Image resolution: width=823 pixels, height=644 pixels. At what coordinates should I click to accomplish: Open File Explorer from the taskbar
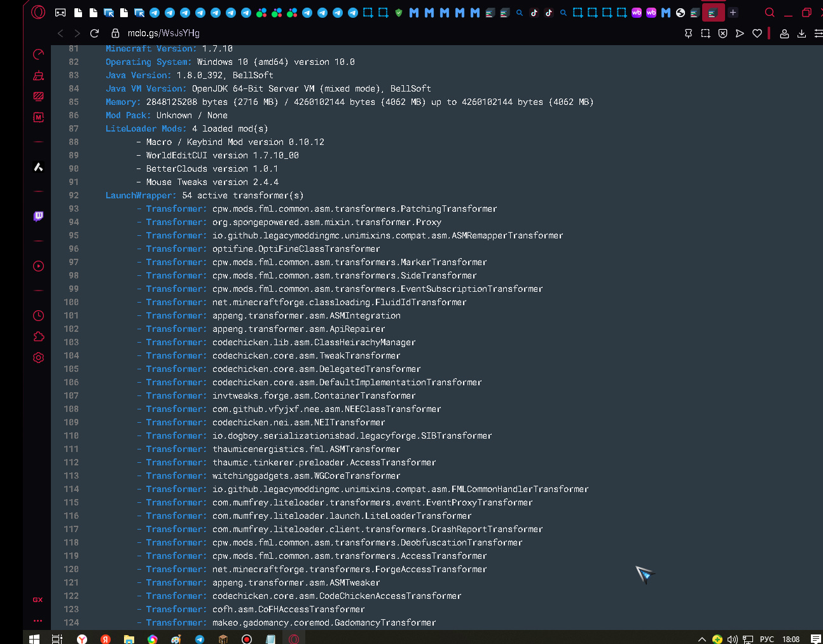click(129, 639)
